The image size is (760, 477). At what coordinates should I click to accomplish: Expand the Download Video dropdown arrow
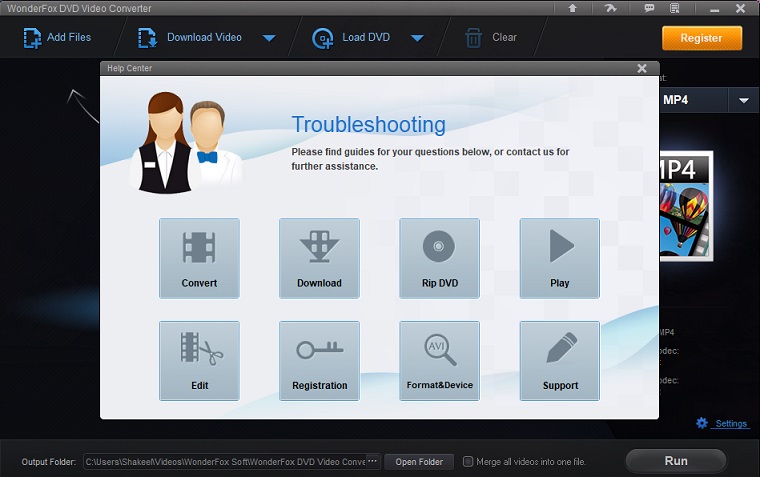(269, 39)
